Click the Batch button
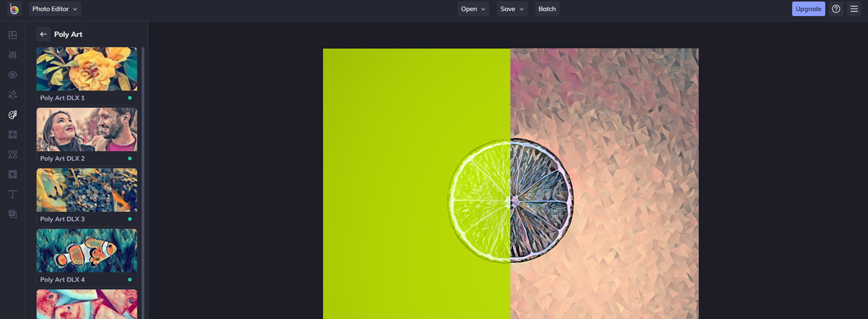The width and height of the screenshot is (868, 319). point(547,9)
